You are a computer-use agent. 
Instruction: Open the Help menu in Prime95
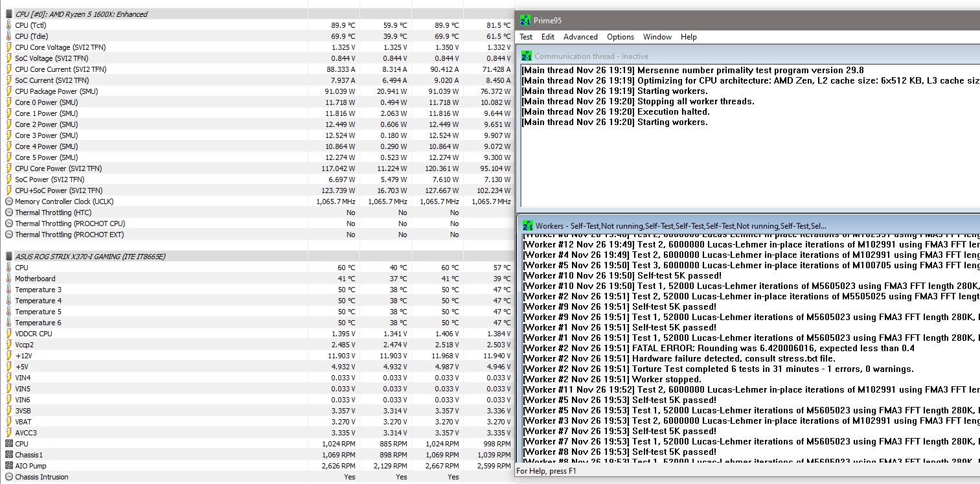(689, 37)
